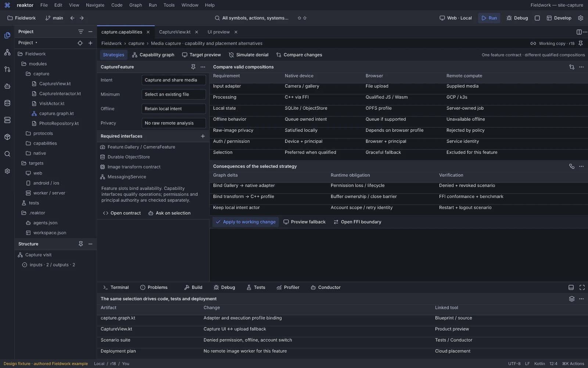Collapse the Project panel with minus icon

pyautogui.click(x=90, y=32)
